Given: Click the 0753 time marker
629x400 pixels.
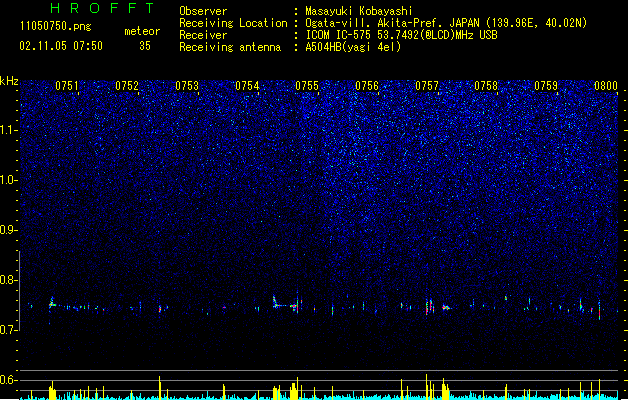Looking at the screenshot, I should [187, 86].
